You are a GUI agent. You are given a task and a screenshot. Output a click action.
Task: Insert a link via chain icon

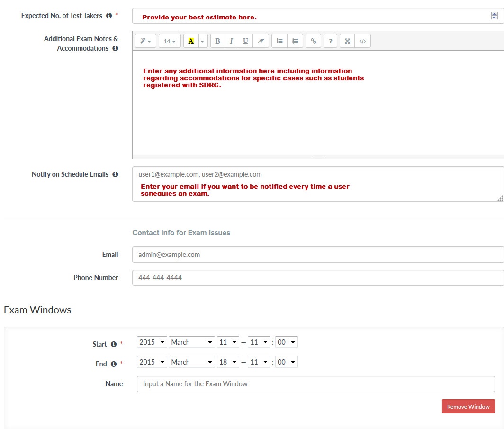tap(313, 41)
